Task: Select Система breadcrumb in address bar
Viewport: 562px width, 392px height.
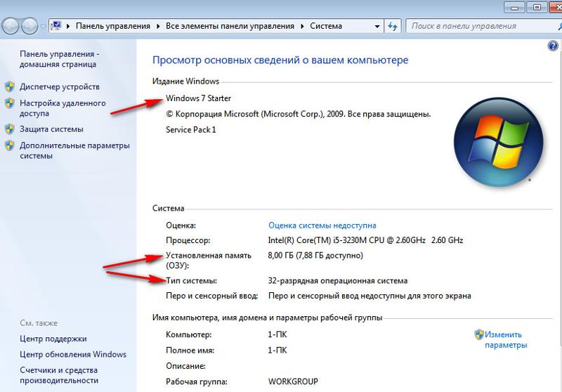Action: click(x=326, y=26)
